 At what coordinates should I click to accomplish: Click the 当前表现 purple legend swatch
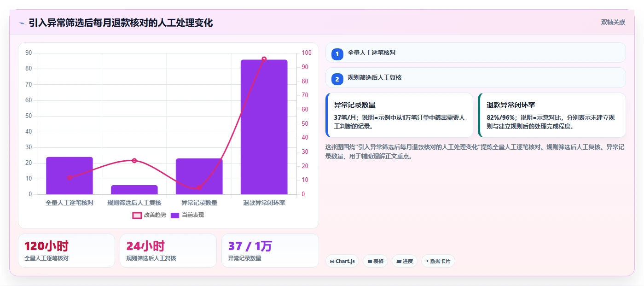pos(175,215)
